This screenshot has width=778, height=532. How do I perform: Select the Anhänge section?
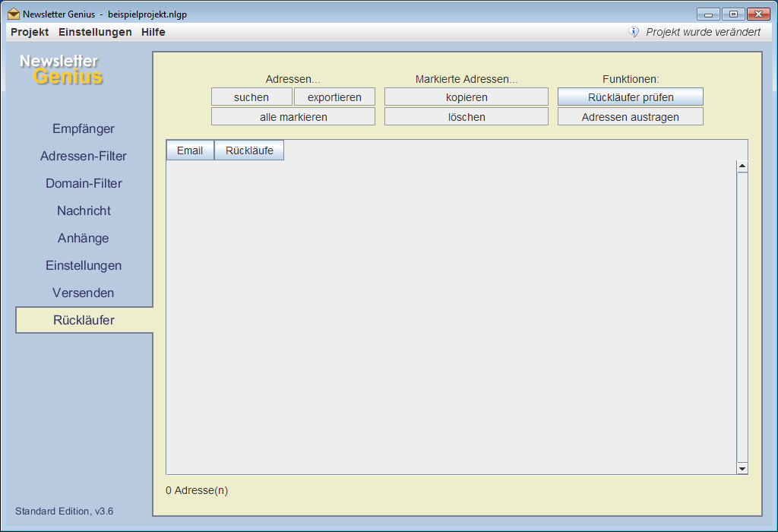[84, 238]
